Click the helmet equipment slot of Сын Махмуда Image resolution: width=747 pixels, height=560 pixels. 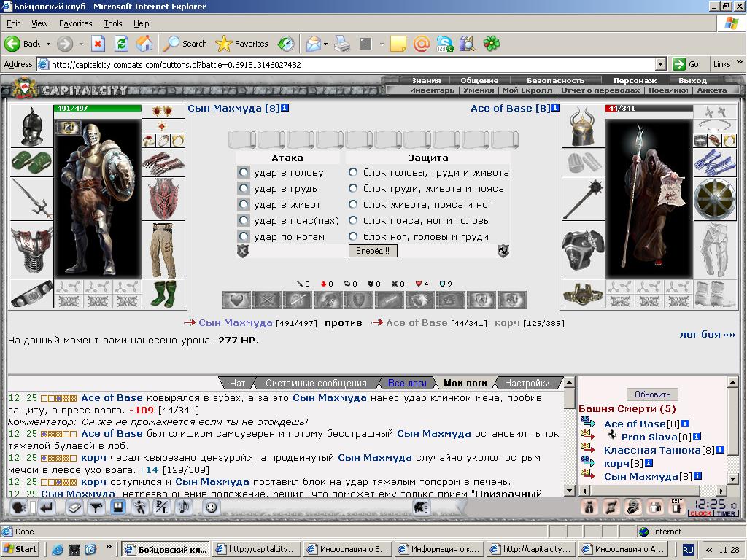click(x=31, y=126)
